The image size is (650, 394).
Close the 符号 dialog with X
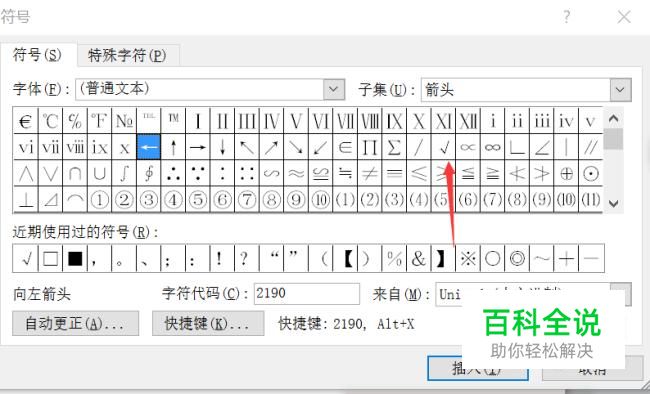pyautogui.click(x=624, y=17)
